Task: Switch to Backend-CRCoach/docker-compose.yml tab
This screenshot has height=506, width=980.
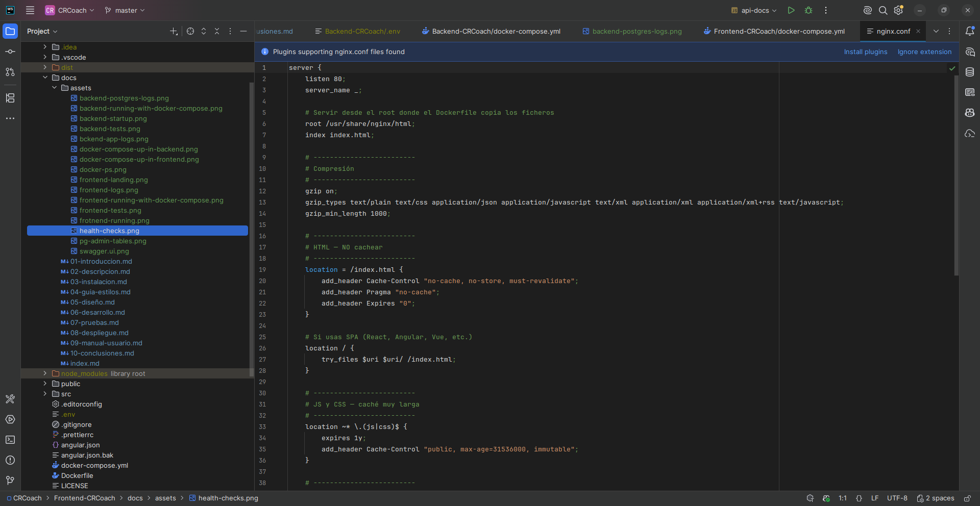Action: pos(491,31)
